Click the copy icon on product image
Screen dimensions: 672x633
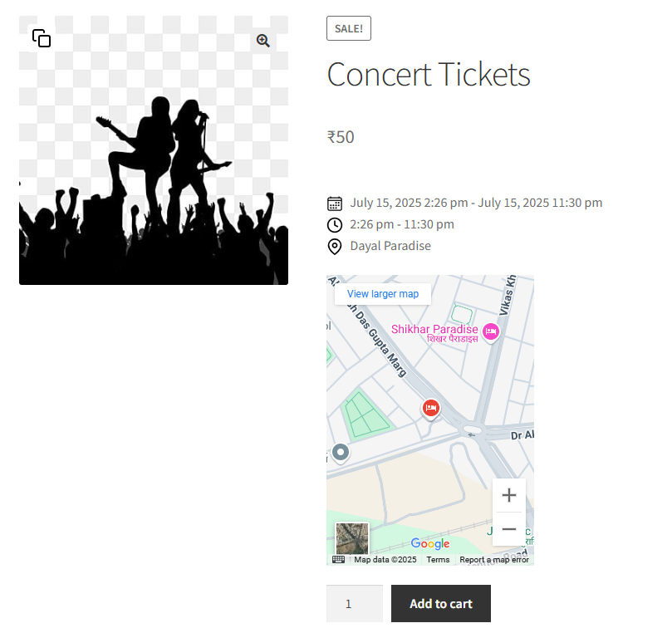(42, 38)
